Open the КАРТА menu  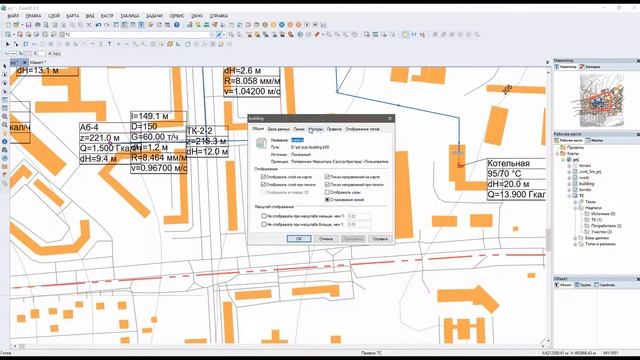[73, 16]
